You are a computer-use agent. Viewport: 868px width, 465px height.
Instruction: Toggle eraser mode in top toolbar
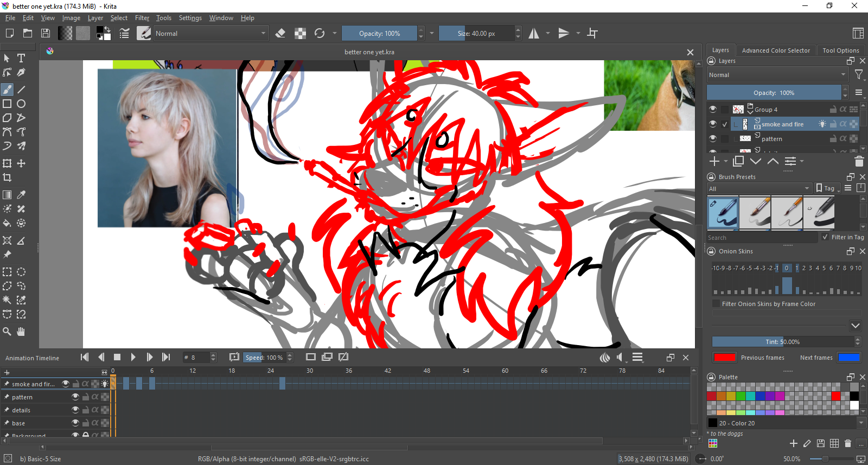[x=280, y=34]
